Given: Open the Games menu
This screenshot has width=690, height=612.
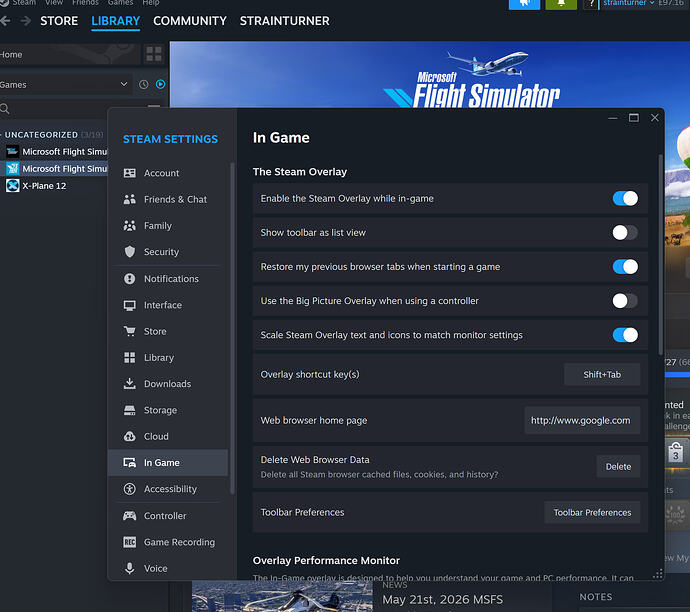Looking at the screenshot, I should [x=120, y=3].
